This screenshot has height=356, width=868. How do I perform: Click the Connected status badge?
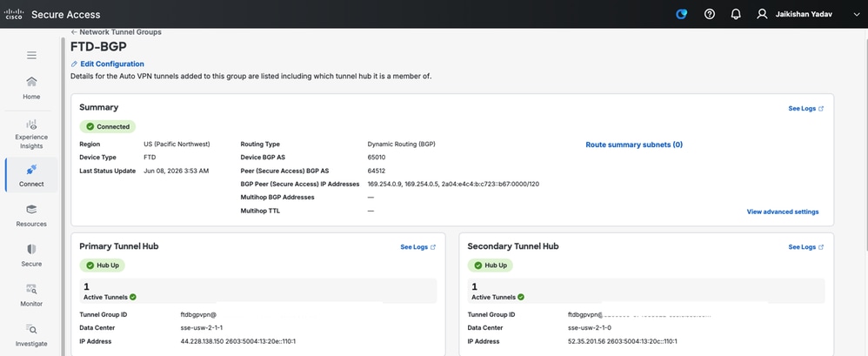point(107,127)
